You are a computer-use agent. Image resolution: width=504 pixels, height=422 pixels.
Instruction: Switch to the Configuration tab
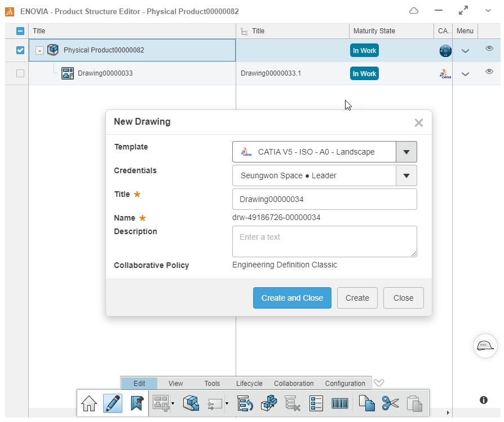coord(345,384)
